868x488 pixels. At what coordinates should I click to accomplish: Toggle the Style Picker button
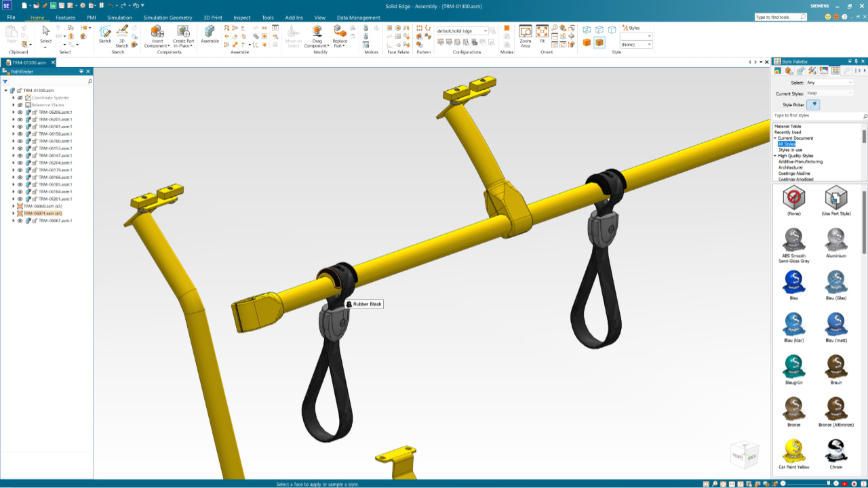[x=814, y=104]
